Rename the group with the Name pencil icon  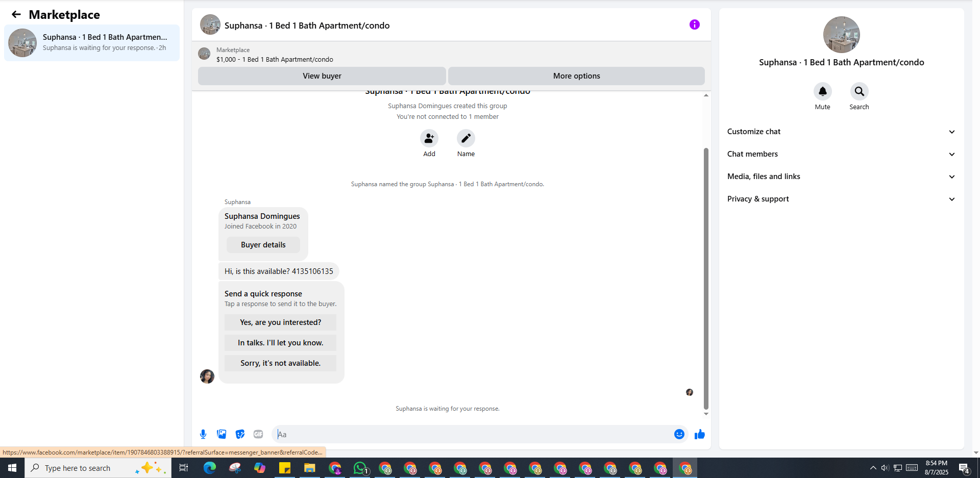(466, 138)
